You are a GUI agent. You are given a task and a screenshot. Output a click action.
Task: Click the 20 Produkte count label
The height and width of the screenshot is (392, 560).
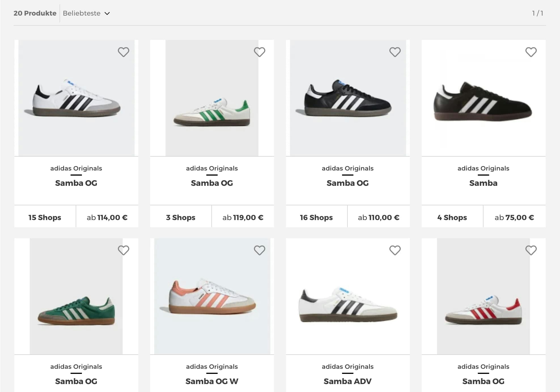pos(35,13)
